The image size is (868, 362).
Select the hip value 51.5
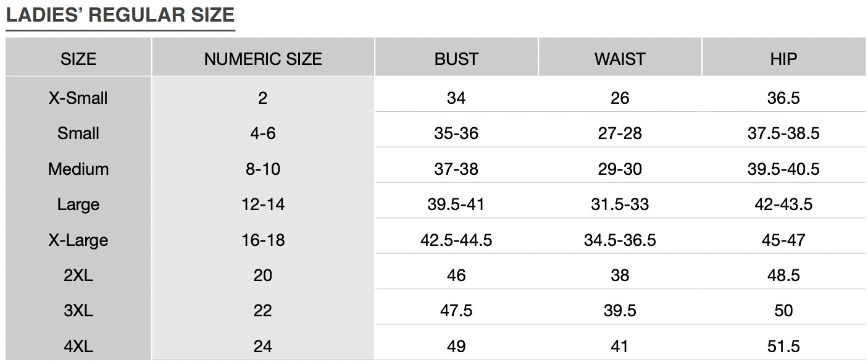click(783, 346)
